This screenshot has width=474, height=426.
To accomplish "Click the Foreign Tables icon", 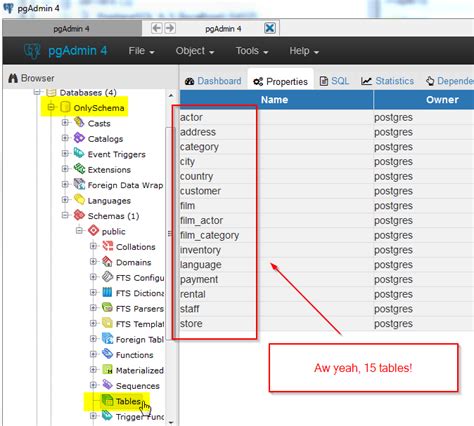I will pyautogui.click(x=107, y=339).
